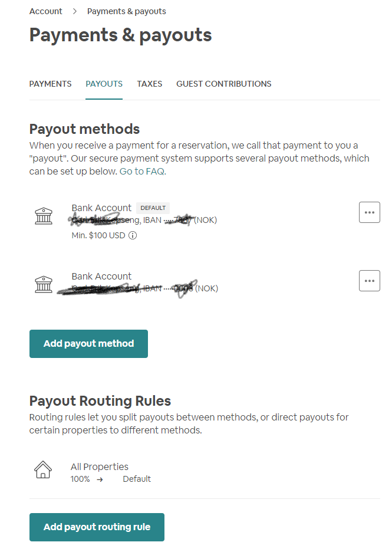Switch to the PAYMENTS tab
The width and height of the screenshot is (392, 552).
50,84
